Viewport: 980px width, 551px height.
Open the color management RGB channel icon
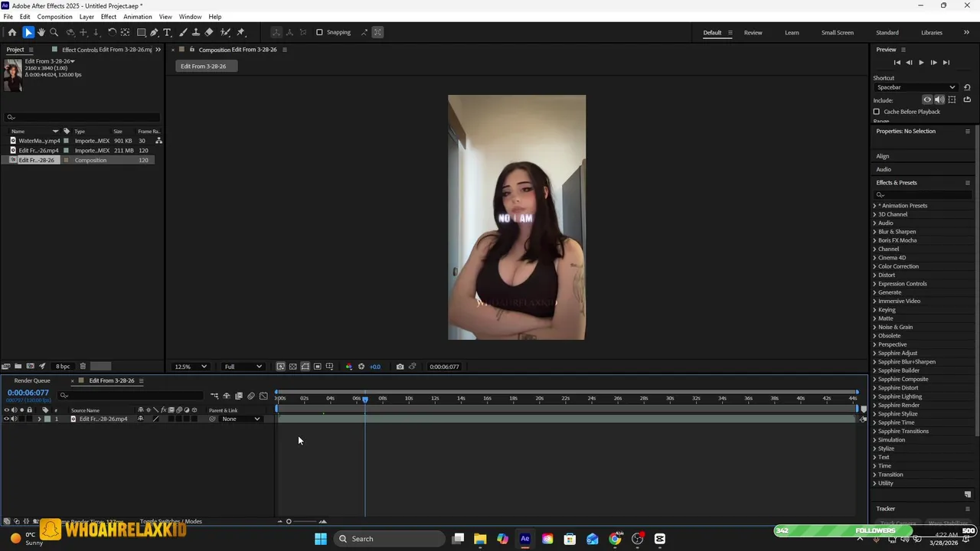pyautogui.click(x=348, y=367)
